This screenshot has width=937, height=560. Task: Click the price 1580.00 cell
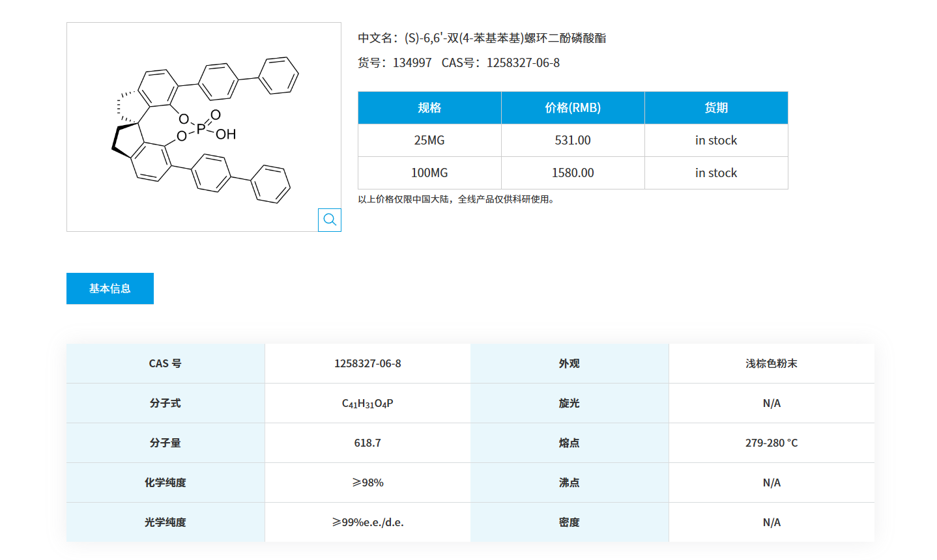pyautogui.click(x=572, y=173)
